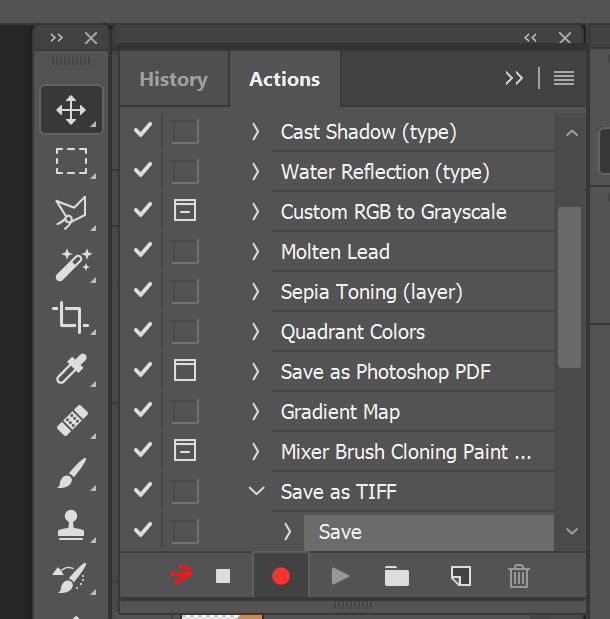Pick the Magic Wand tool
Screen dimensions: 610x619
73,265
